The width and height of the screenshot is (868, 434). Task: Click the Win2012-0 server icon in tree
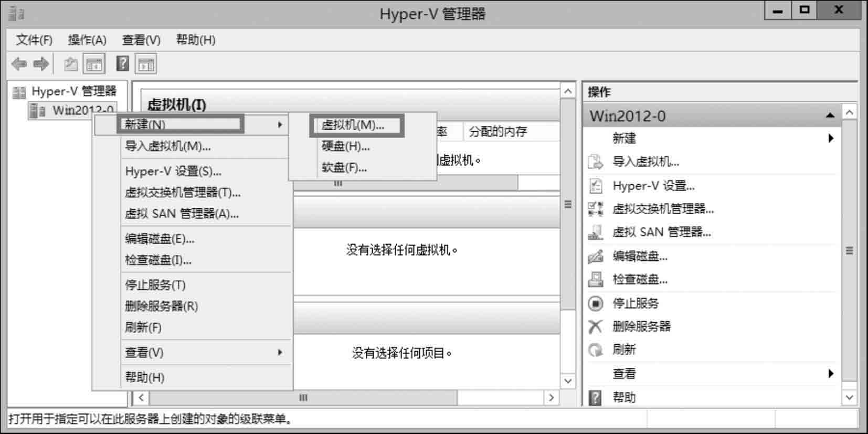[37, 111]
